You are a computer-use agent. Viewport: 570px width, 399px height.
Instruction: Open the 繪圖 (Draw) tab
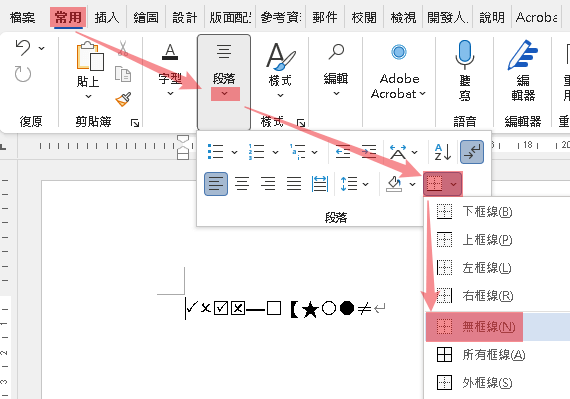tap(146, 17)
